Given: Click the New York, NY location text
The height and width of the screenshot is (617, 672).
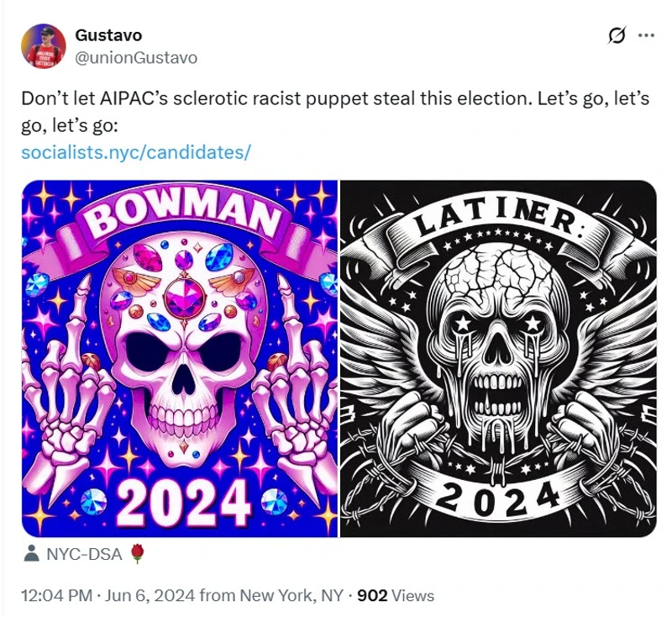Looking at the screenshot, I should click(291, 596).
